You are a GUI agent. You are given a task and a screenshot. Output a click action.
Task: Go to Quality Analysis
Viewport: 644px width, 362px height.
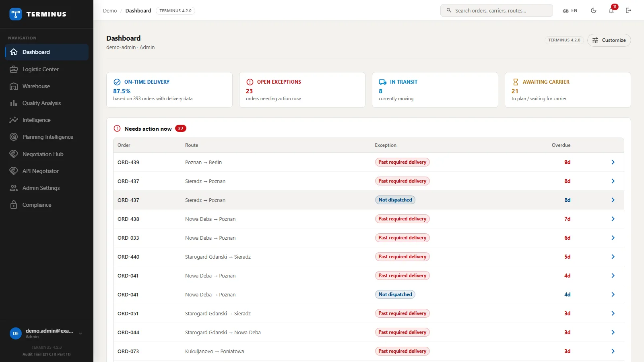(47, 103)
